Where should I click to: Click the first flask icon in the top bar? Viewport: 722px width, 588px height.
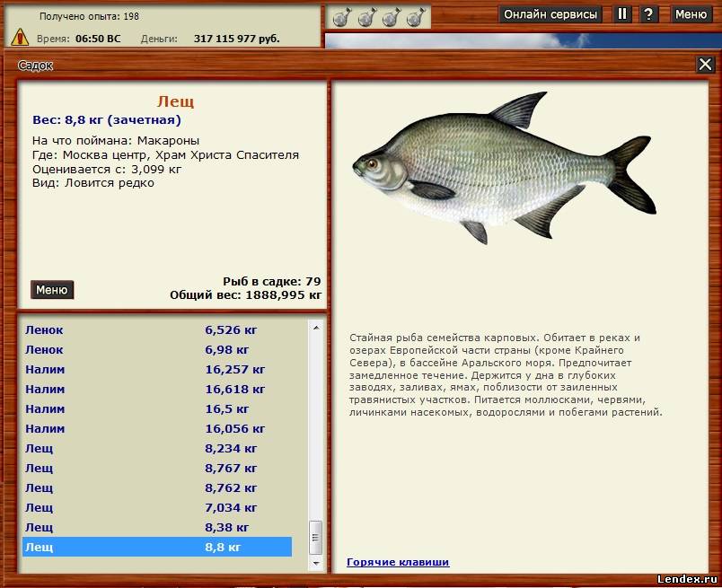point(341,17)
